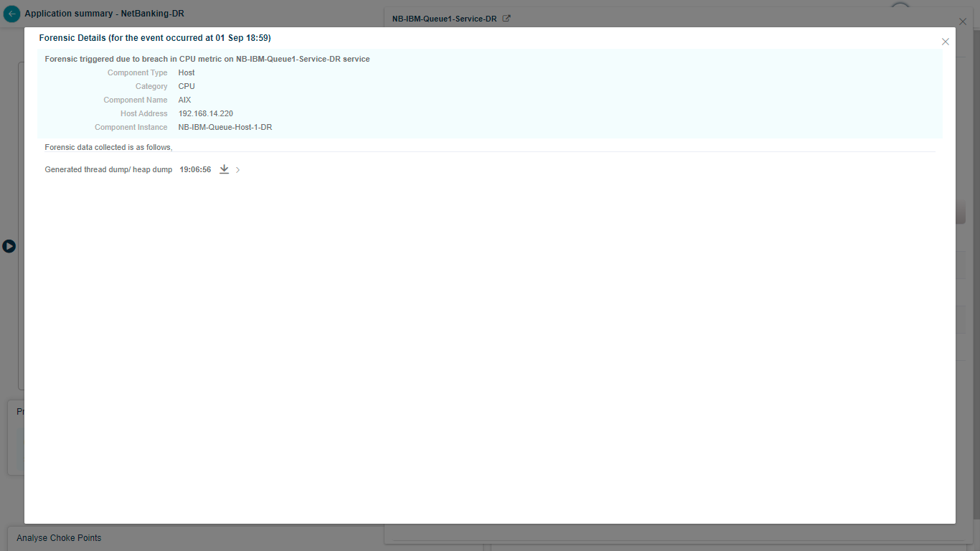The width and height of the screenshot is (980, 551).
Task: Select the CPU category value
Action: pos(187,86)
